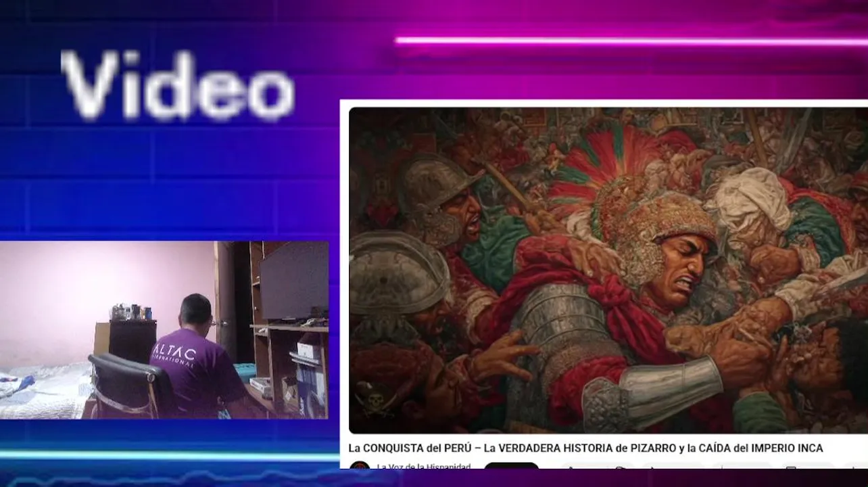This screenshot has height=487, width=868.
Task: Open the La Voz de la Hispanidad channel link
Action: pyautogui.click(x=423, y=466)
